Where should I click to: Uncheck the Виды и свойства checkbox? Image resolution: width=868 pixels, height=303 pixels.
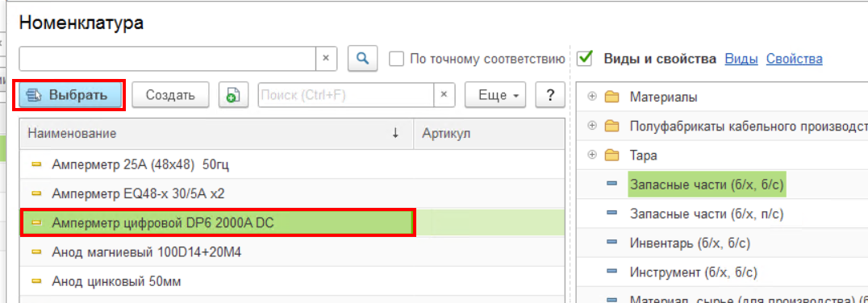(x=585, y=58)
